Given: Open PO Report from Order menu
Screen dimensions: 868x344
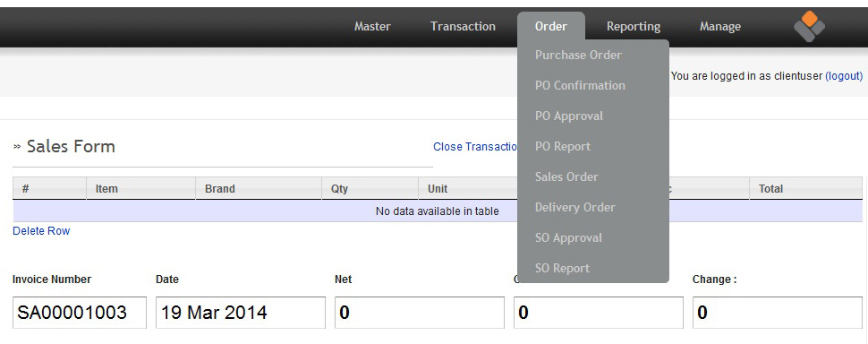Looking at the screenshot, I should coord(563,146).
